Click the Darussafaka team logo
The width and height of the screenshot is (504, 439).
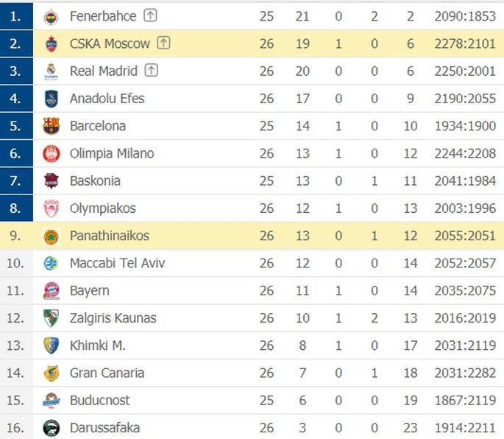click(51, 428)
